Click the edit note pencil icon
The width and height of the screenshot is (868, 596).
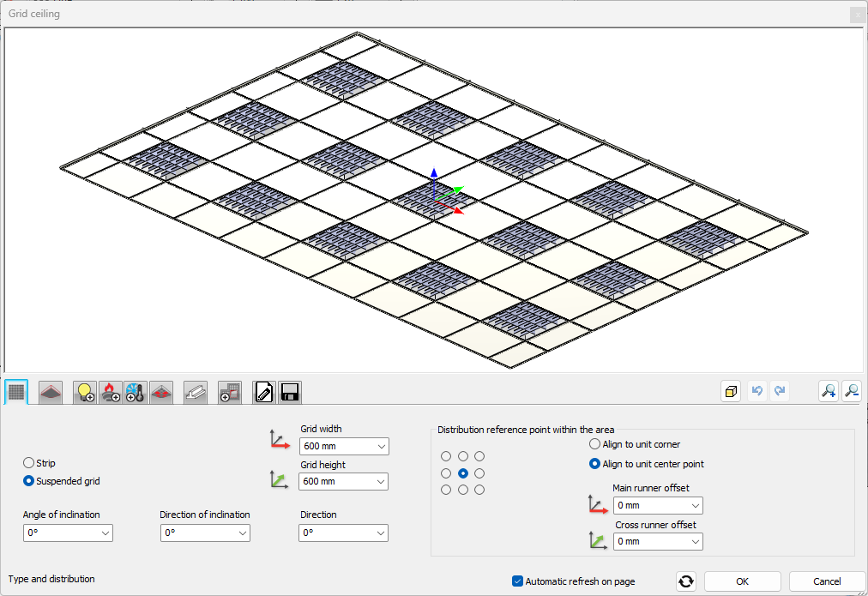(264, 393)
